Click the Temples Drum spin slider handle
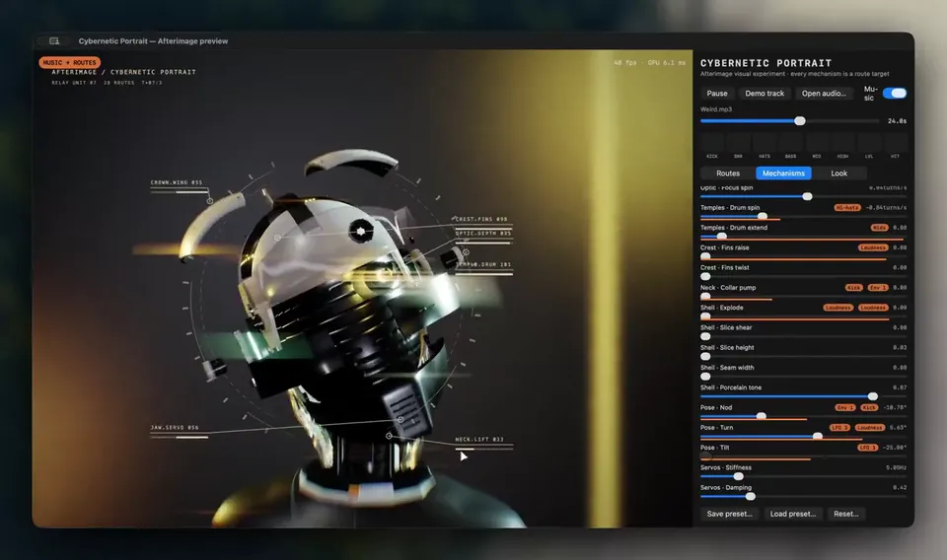The height and width of the screenshot is (560, 947). (763, 216)
